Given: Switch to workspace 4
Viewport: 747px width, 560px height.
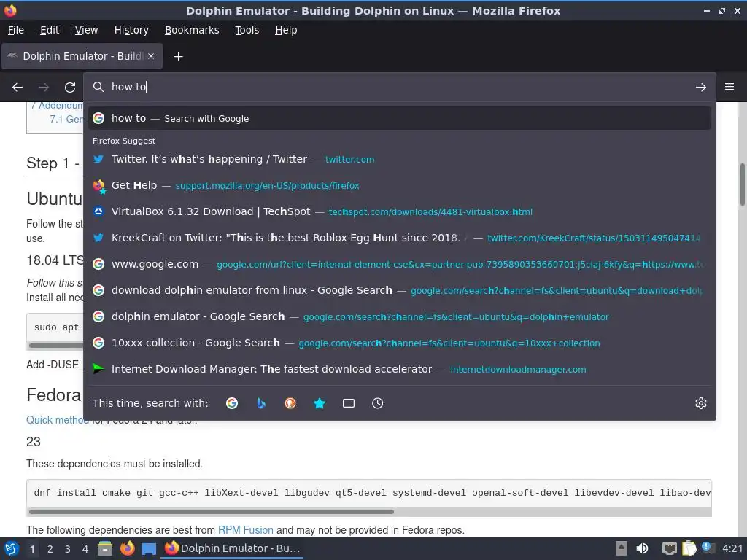Looking at the screenshot, I should coord(85,549).
